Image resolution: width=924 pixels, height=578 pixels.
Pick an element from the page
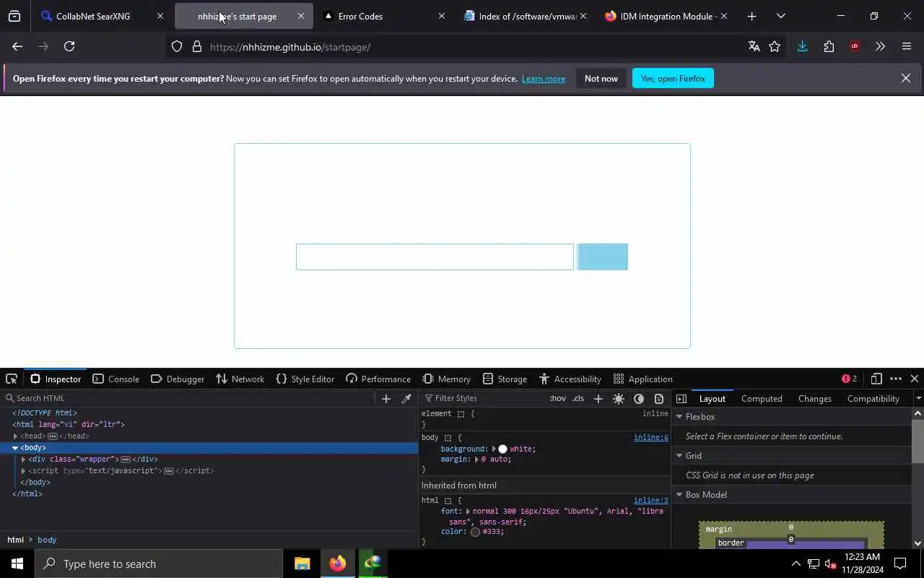tap(12, 379)
